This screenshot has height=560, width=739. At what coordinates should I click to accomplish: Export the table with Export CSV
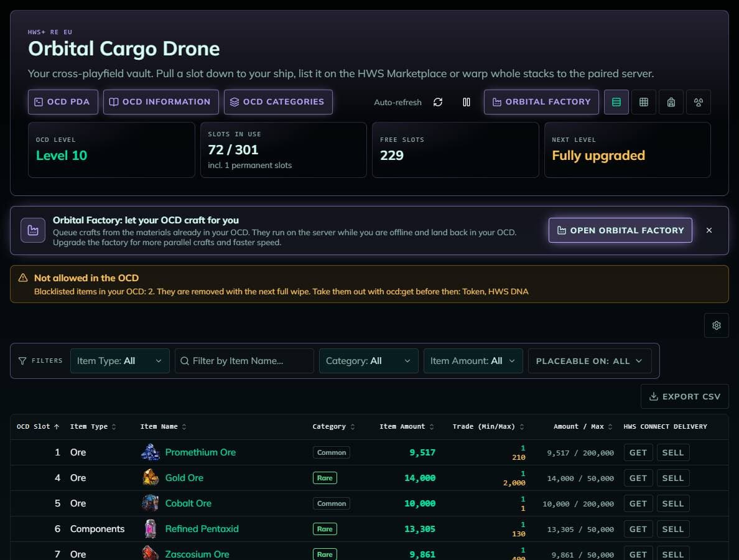click(684, 396)
